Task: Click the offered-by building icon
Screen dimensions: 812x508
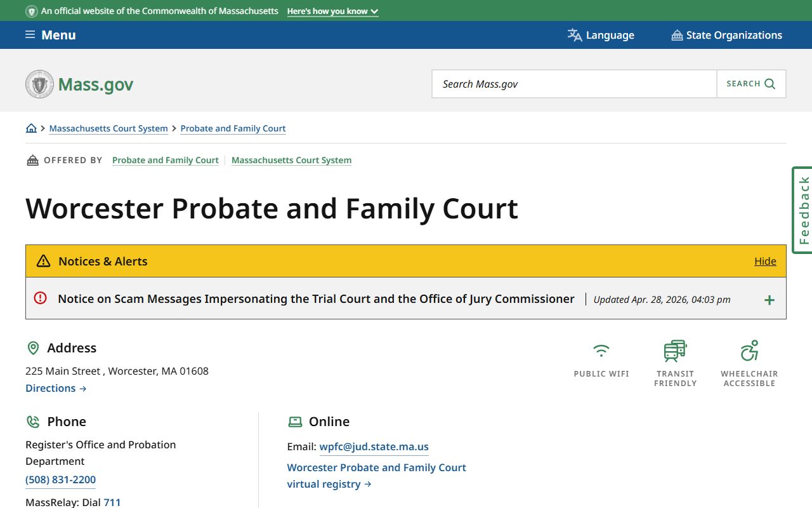Action: pos(32,160)
